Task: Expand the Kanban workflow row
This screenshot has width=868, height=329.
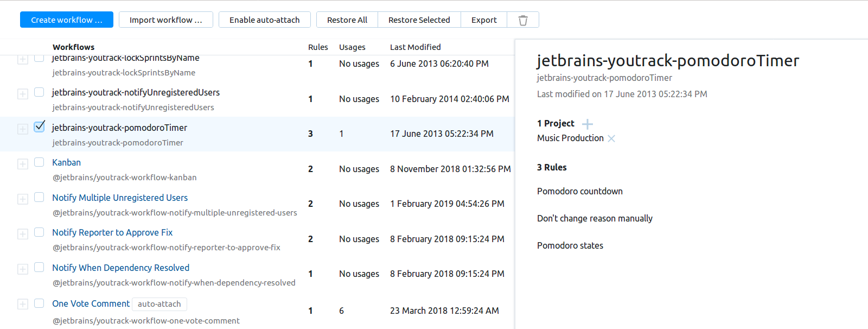Action: click(x=23, y=164)
